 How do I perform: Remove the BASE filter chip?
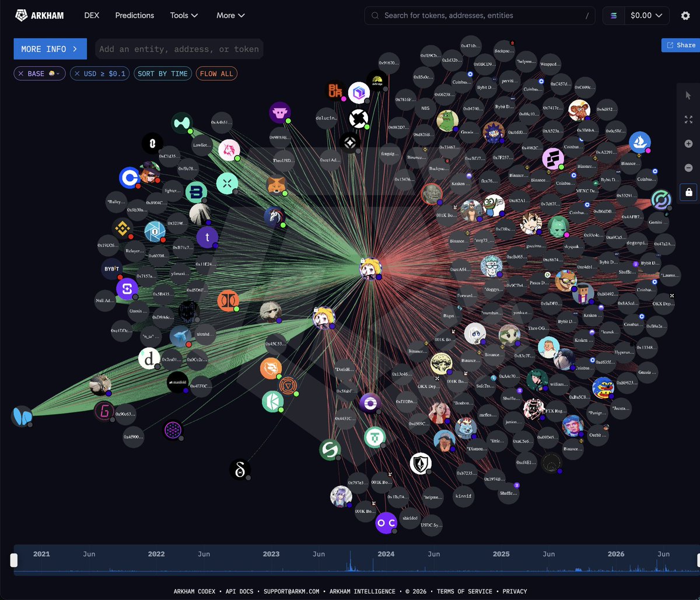21,74
